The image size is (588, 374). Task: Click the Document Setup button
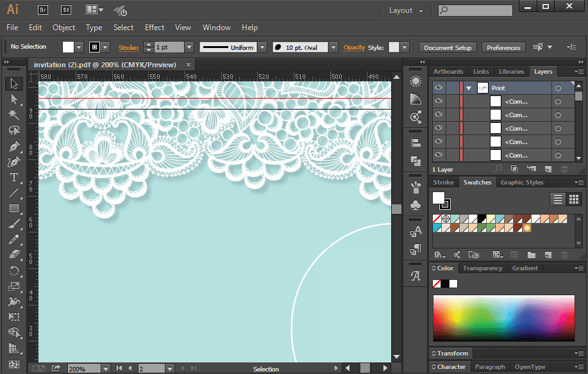tap(448, 47)
